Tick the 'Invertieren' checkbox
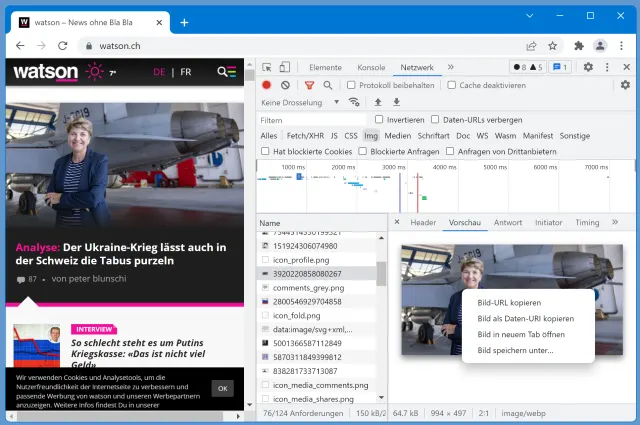Screen dimensions: 640x425 pyautogui.click(x=378, y=119)
